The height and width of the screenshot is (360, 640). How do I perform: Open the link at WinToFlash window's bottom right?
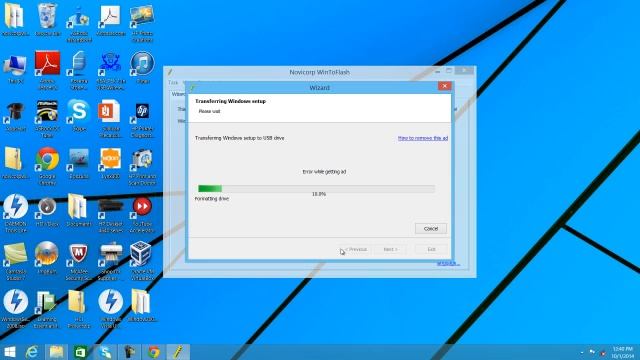click(448, 263)
